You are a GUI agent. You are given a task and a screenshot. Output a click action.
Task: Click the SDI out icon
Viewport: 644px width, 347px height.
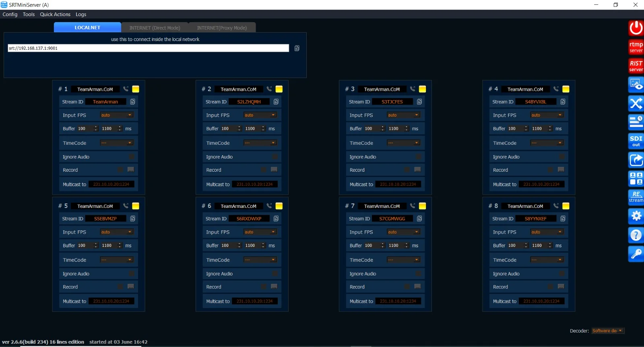pyautogui.click(x=636, y=141)
